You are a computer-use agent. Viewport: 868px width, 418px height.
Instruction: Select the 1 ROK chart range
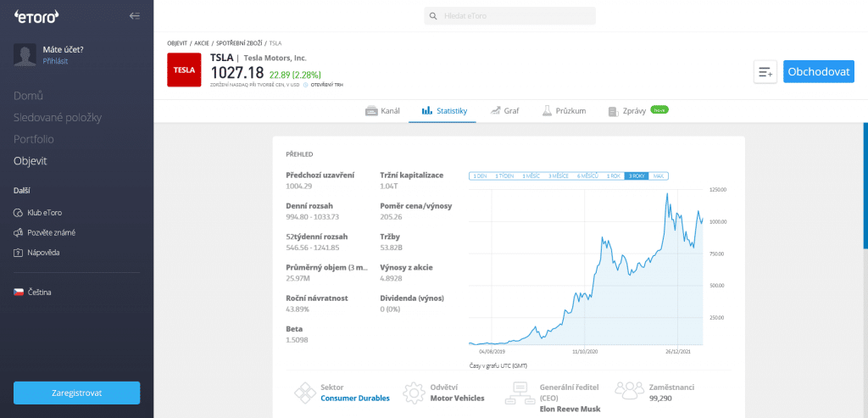pos(614,176)
